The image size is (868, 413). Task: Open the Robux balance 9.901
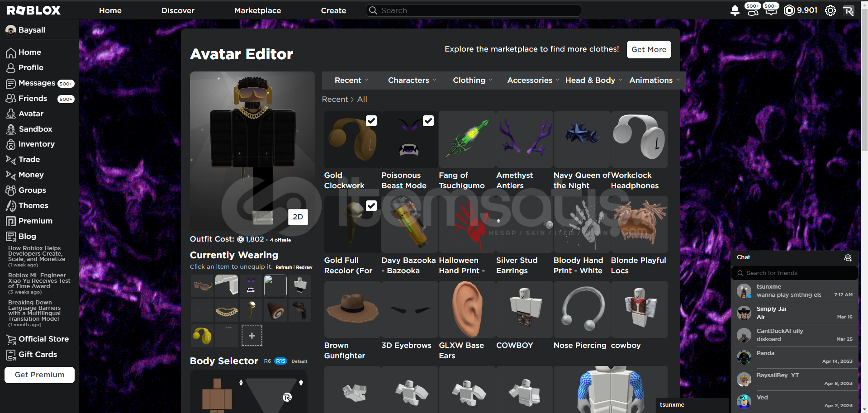coord(801,10)
